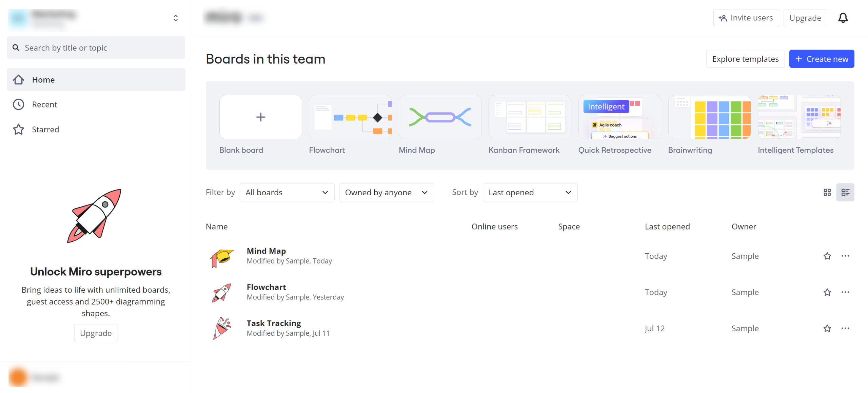Expand the team switcher chevron
Image resolution: width=868 pixels, height=393 pixels.
175,18
